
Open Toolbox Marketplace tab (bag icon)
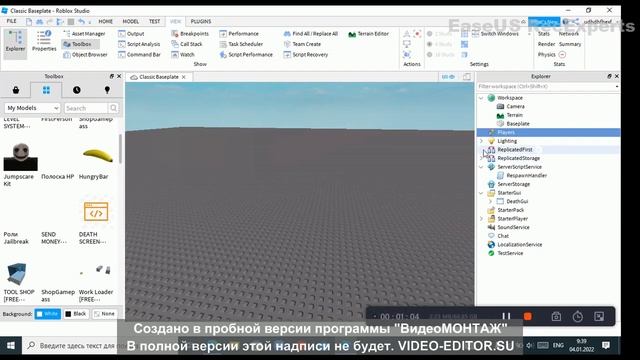coord(16,90)
